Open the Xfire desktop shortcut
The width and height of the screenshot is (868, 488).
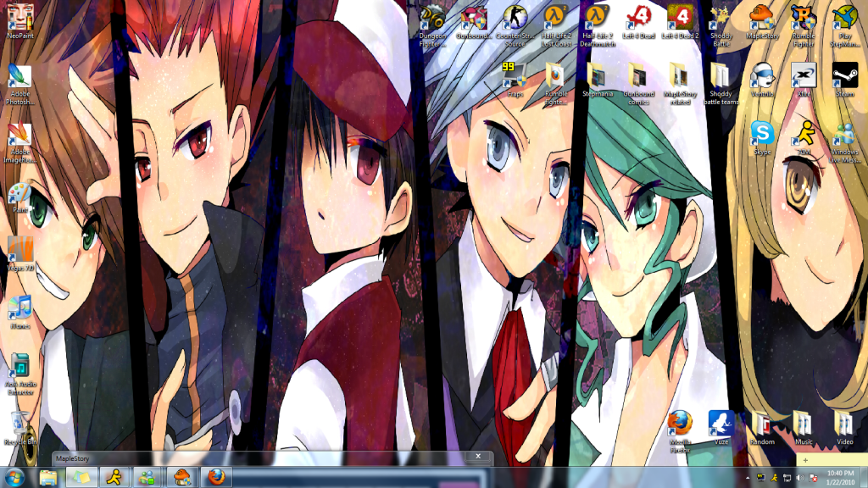point(804,80)
